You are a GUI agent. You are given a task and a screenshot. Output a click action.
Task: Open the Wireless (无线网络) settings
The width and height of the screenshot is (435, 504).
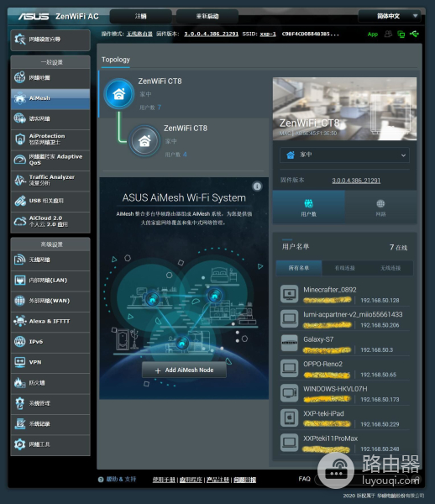(x=50, y=260)
